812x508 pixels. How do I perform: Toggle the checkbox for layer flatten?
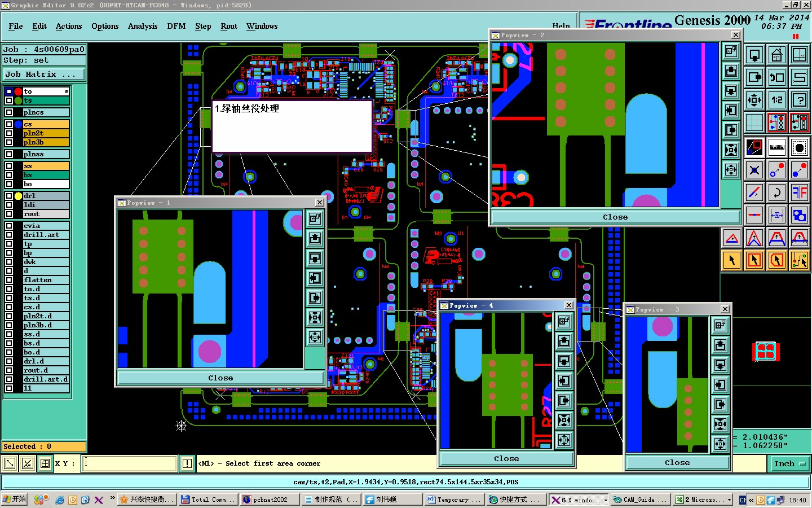point(9,280)
